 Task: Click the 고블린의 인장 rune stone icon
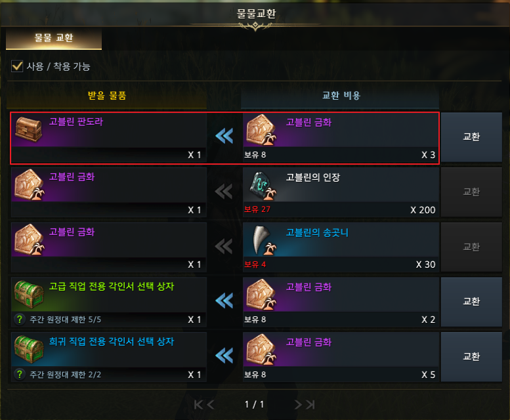click(263, 186)
